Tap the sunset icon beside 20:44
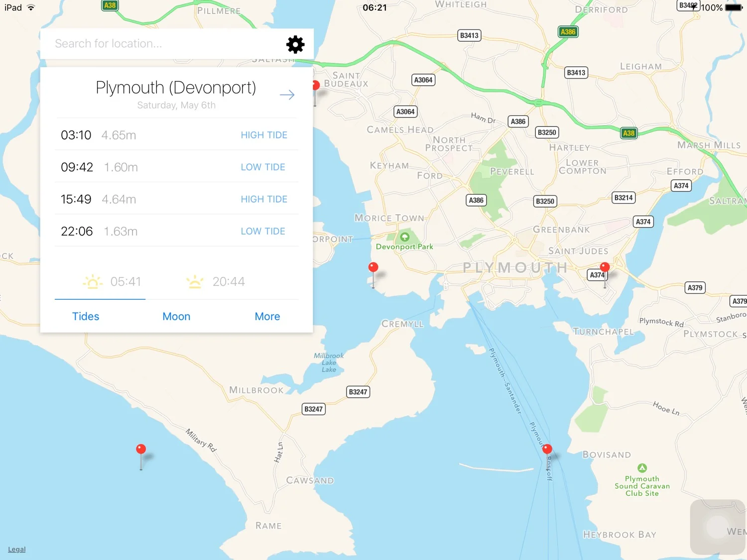This screenshot has height=560, width=747. click(195, 282)
